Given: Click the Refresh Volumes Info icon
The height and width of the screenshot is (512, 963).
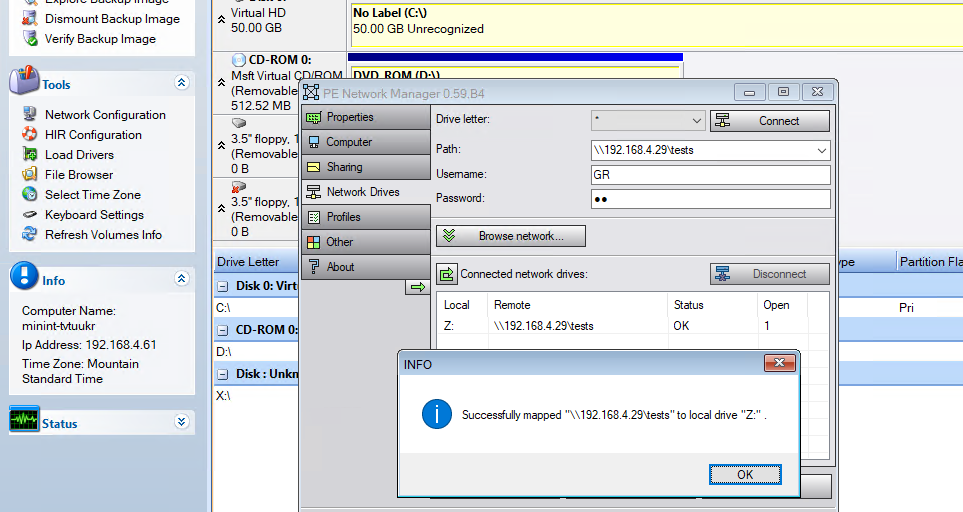Looking at the screenshot, I should pos(29,233).
